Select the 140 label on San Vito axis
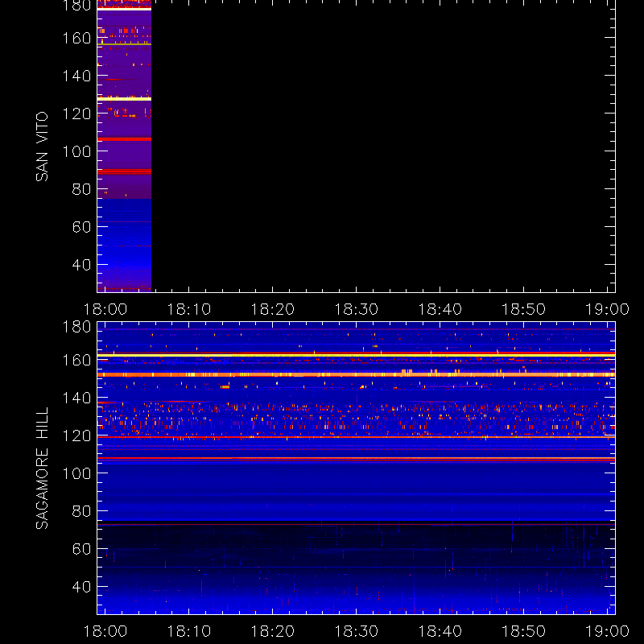Viewport: 644px width, 644px height. 76,76
